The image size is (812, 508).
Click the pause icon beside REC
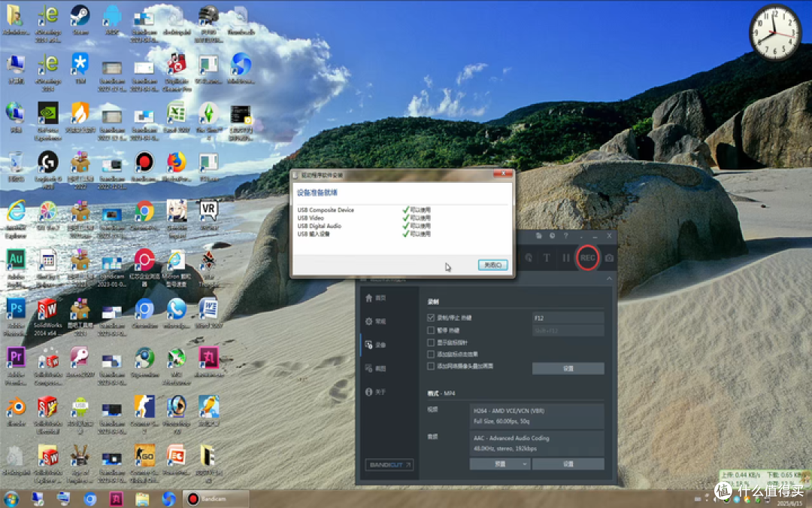[565, 257]
